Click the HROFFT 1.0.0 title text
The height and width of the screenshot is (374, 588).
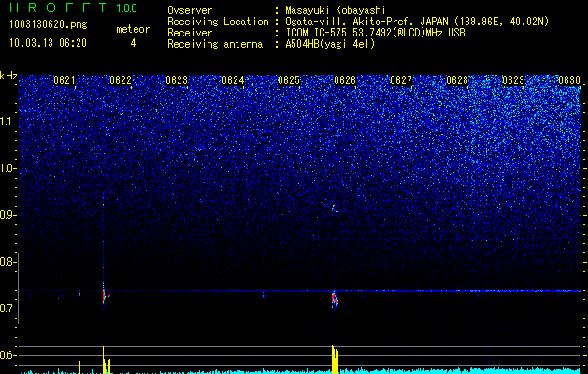click(74, 7)
